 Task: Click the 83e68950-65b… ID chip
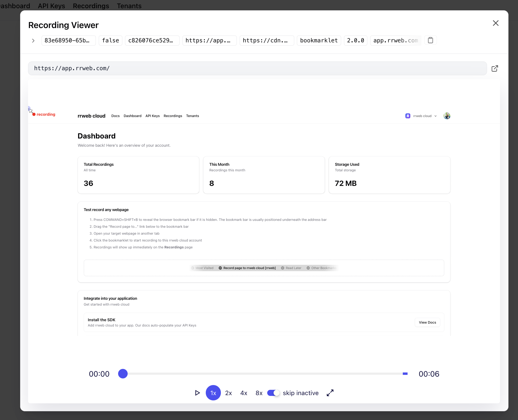point(68,41)
